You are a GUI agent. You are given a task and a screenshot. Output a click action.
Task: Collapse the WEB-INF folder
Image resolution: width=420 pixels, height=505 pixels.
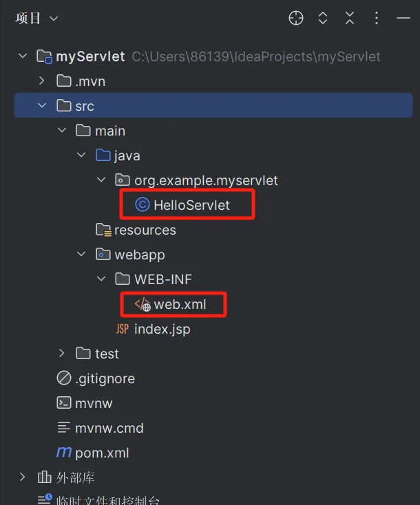[x=101, y=279]
